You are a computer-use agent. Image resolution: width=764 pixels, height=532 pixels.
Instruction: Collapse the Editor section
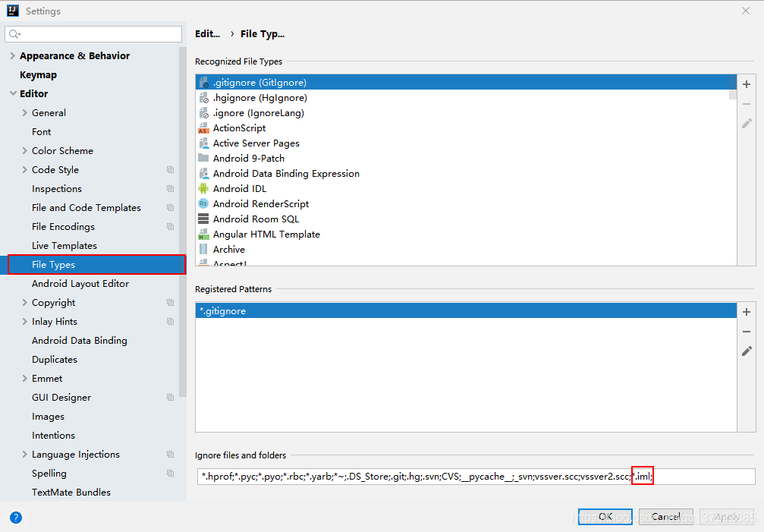13,93
